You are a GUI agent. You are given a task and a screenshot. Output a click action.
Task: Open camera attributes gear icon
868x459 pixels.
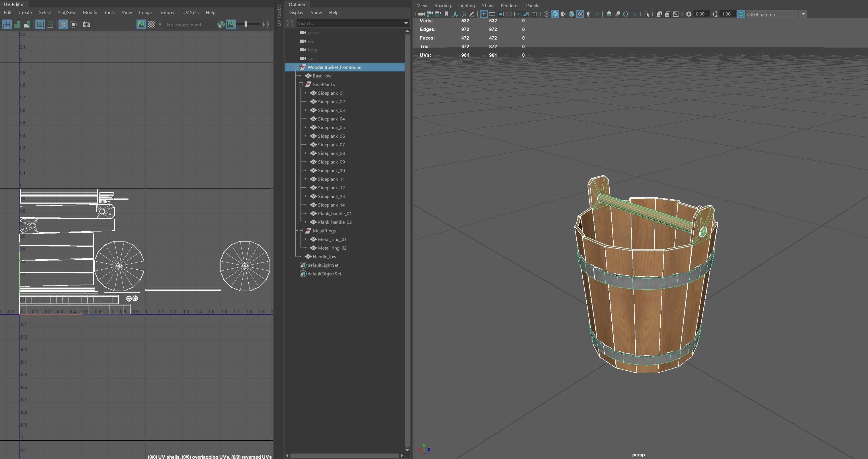(x=438, y=14)
